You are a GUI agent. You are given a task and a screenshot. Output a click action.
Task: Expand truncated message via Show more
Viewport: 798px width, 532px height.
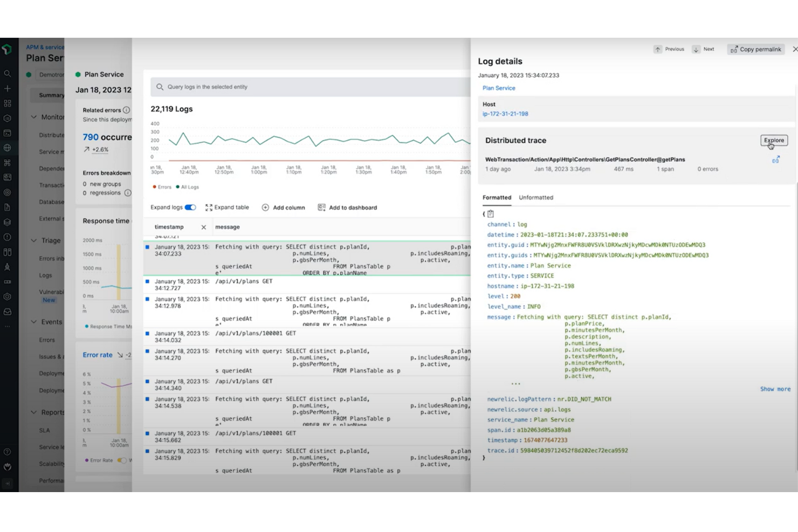[775, 389]
